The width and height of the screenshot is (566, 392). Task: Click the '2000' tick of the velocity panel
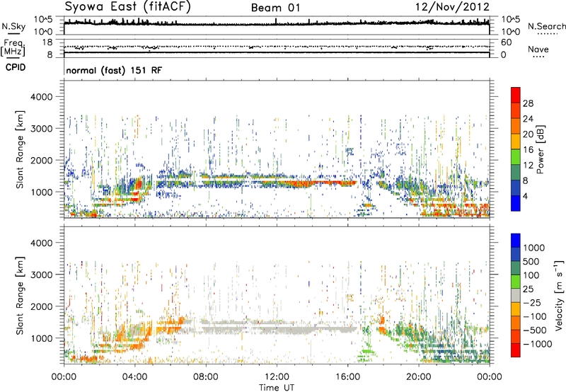42,306
